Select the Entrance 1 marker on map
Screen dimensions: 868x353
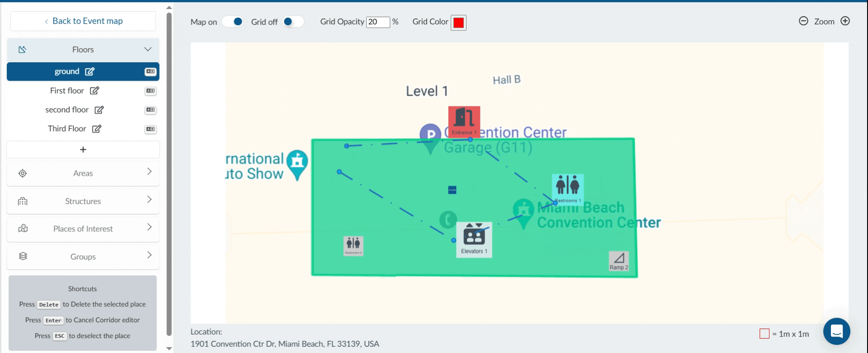[464, 122]
